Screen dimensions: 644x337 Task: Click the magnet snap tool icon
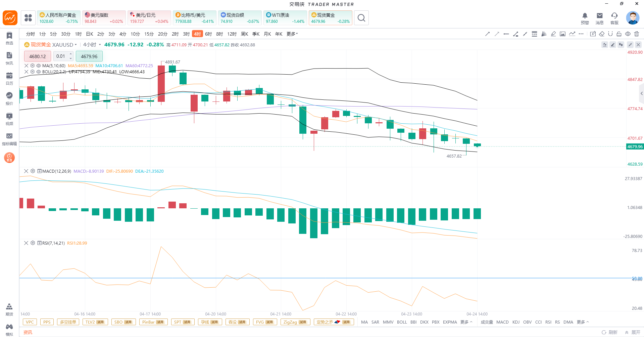[x=610, y=34]
